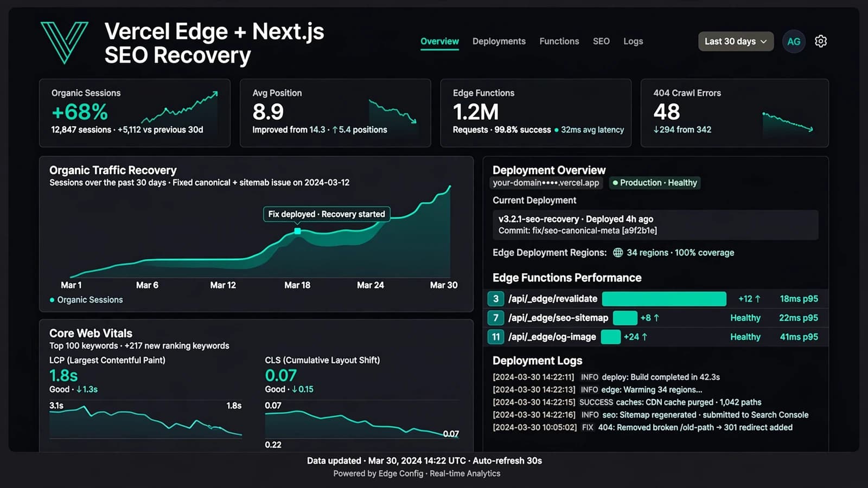Select log line Warming 34 regions
868x488 pixels.
click(597, 389)
